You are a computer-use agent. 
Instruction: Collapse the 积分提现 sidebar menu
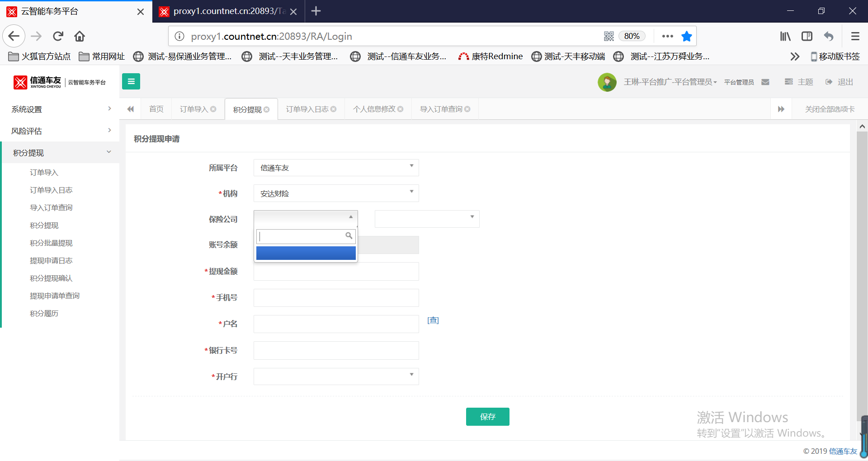pos(60,153)
